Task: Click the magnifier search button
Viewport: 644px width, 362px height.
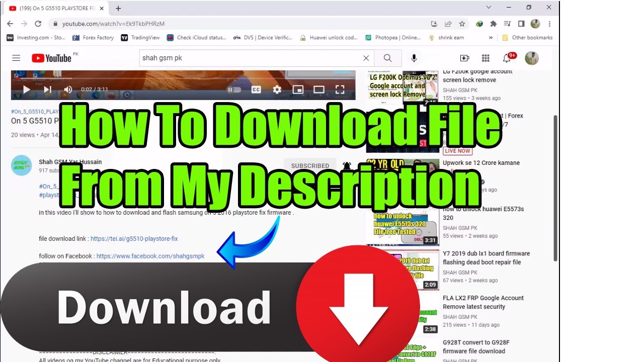Action: [387, 58]
